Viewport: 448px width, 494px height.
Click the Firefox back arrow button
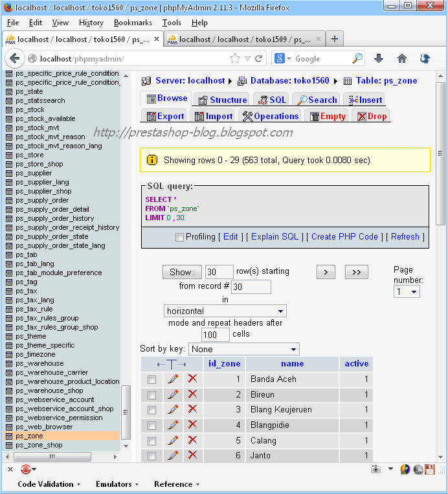[x=14, y=58]
